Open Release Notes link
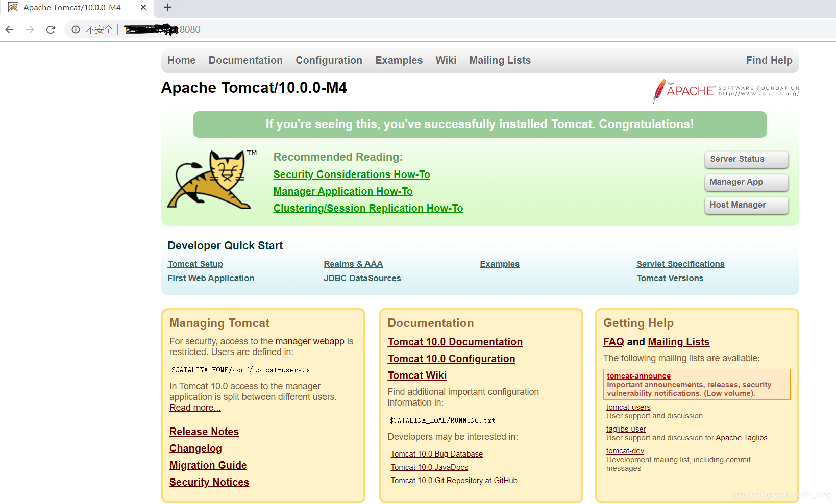 [x=204, y=432]
